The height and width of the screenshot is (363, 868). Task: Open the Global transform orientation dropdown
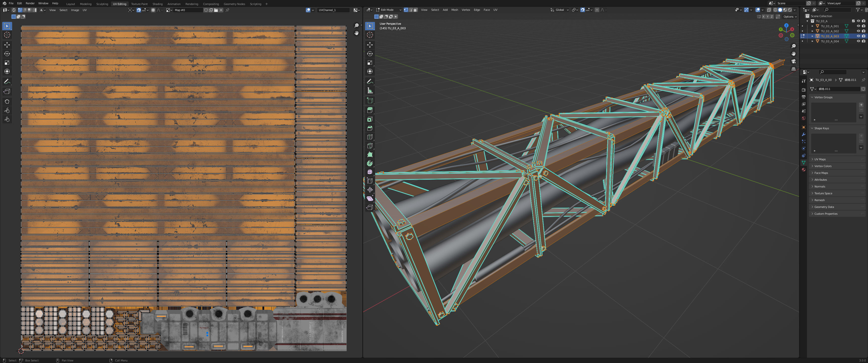tap(560, 10)
